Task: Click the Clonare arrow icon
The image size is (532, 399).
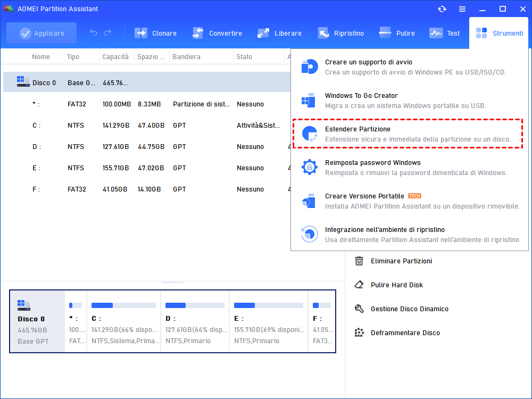Action: click(x=141, y=33)
